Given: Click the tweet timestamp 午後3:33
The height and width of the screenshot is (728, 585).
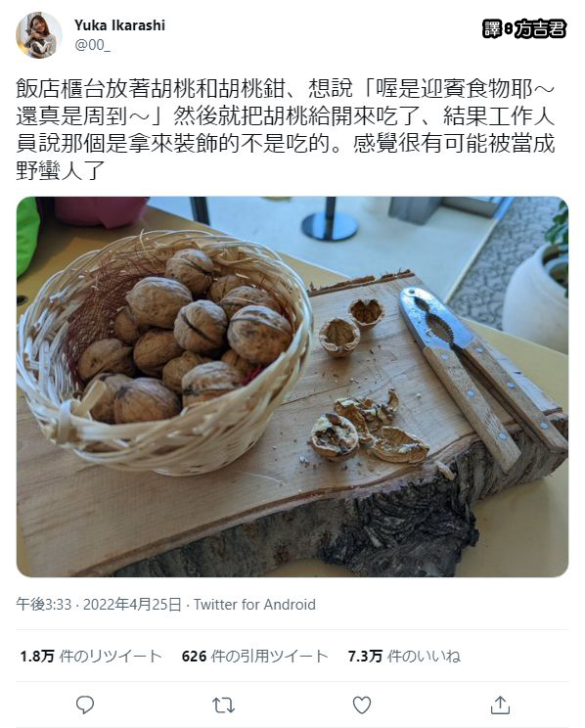Looking at the screenshot, I should click(x=44, y=605).
